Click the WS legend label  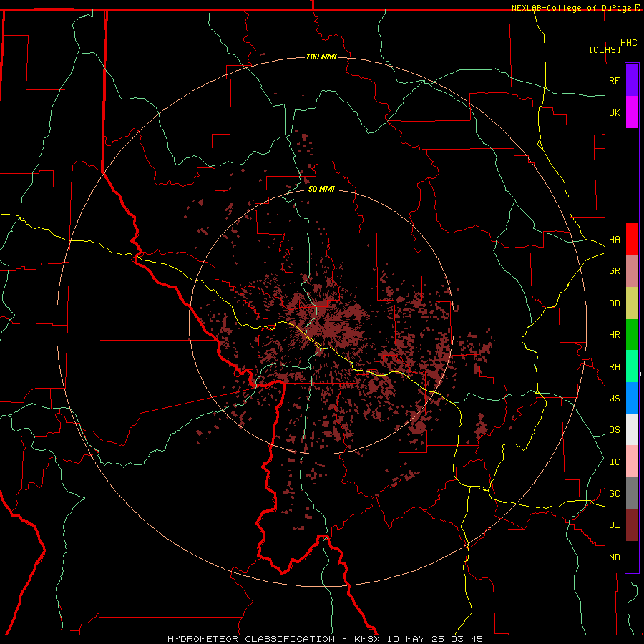[614, 398]
